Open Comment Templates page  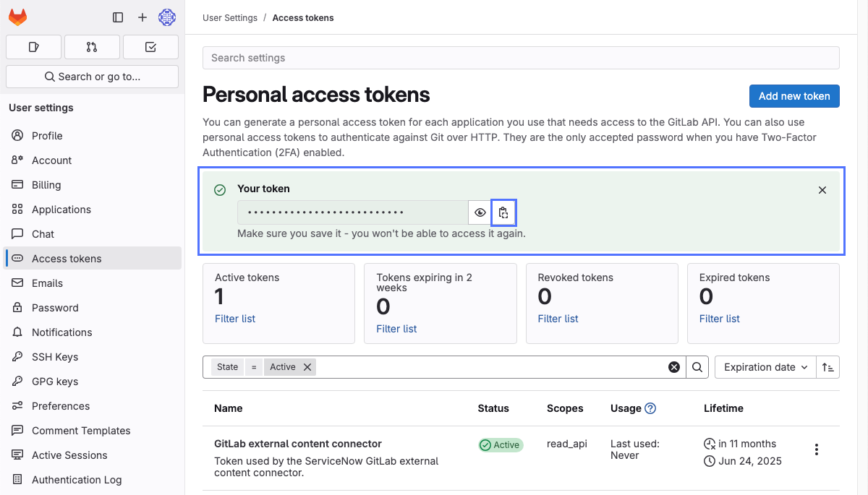point(93,431)
